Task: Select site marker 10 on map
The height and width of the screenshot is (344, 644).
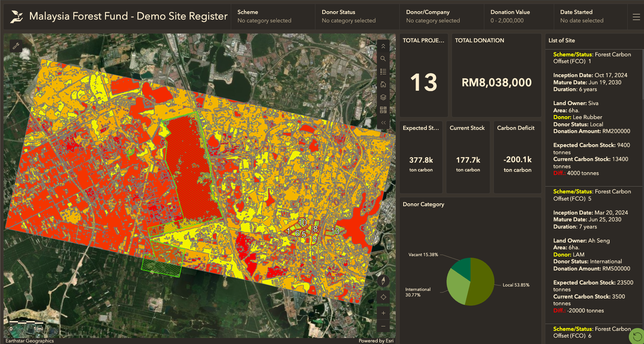Action: click(303, 223)
